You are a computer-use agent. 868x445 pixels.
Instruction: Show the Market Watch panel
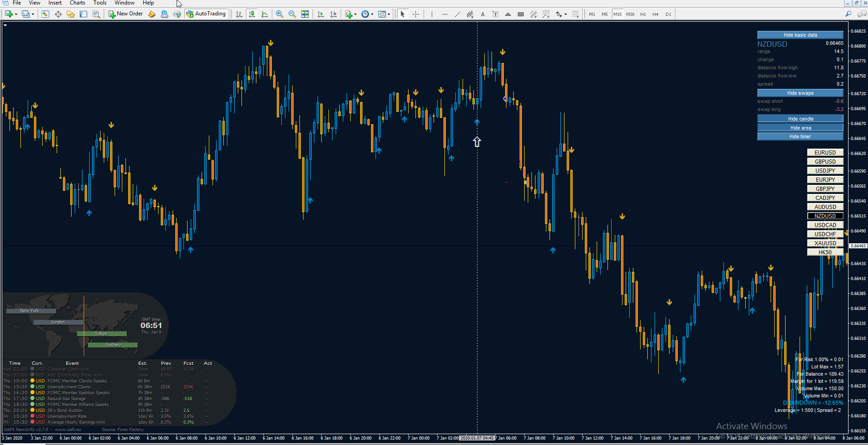[x=45, y=14]
